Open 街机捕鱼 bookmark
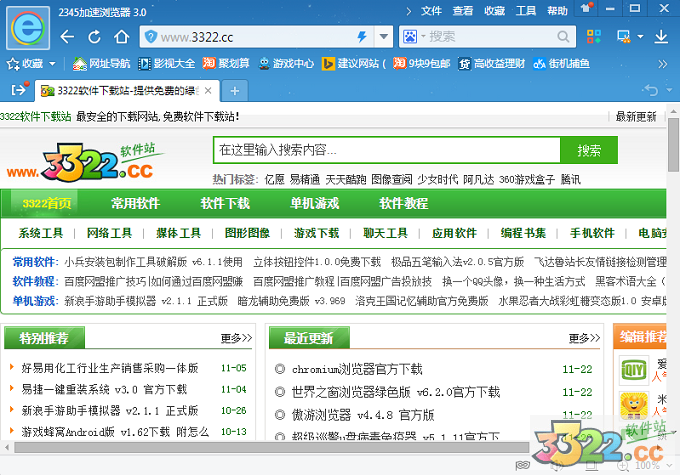The height and width of the screenshot is (475, 680). [x=561, y=64]
